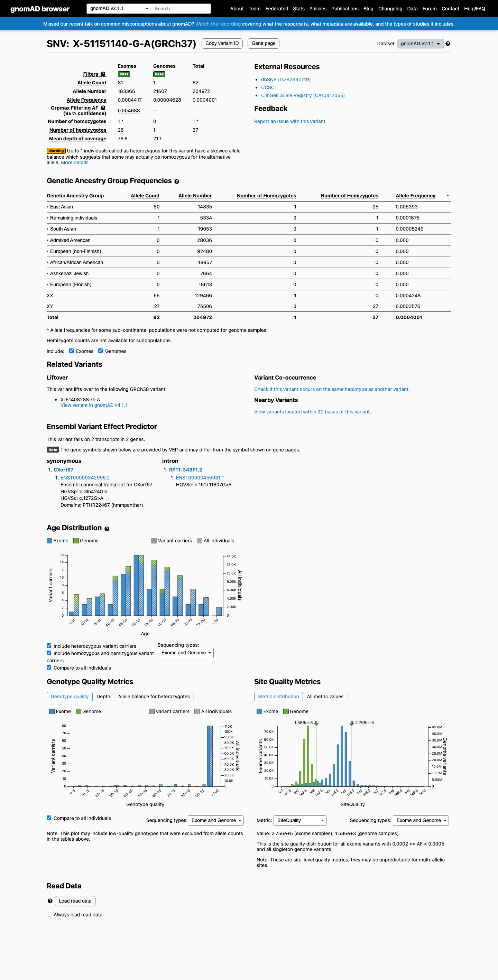Open the Gene page button
The width and height of the screenshot is (498, 980).
(x=264, y=43)
